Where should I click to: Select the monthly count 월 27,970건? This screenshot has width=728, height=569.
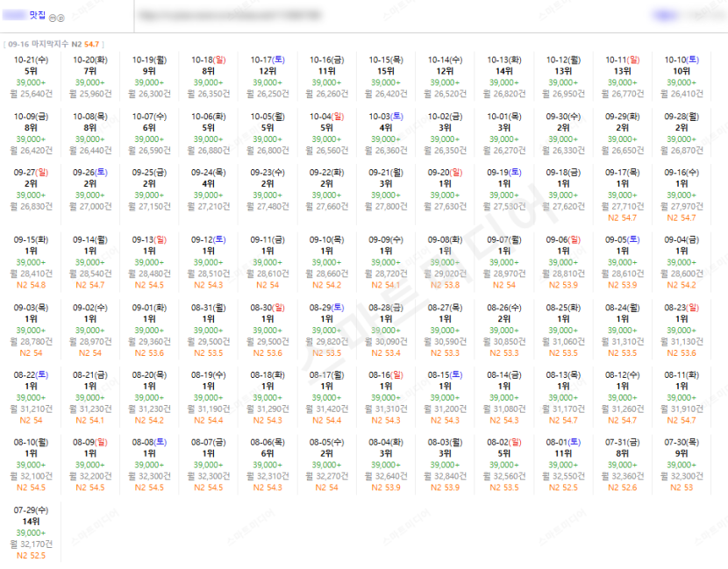pos(682,207)
